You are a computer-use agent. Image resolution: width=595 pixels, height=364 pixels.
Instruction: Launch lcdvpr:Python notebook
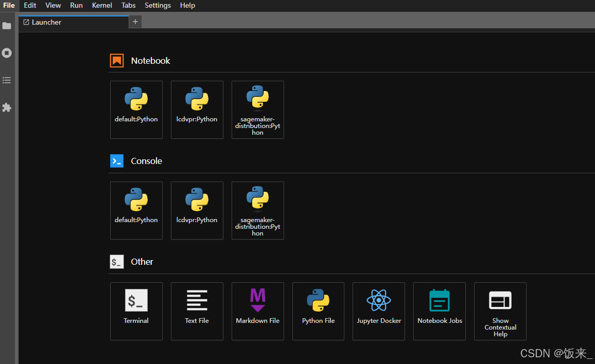pos(197,110)
